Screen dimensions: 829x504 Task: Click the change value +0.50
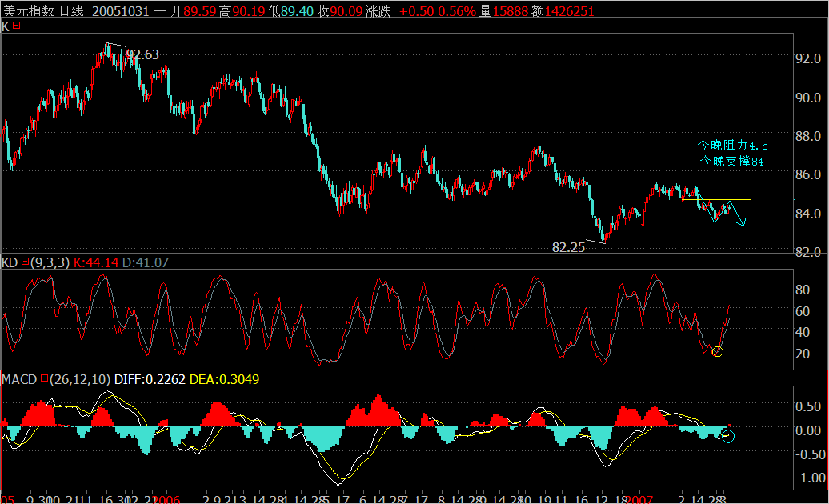pos(415,11)
